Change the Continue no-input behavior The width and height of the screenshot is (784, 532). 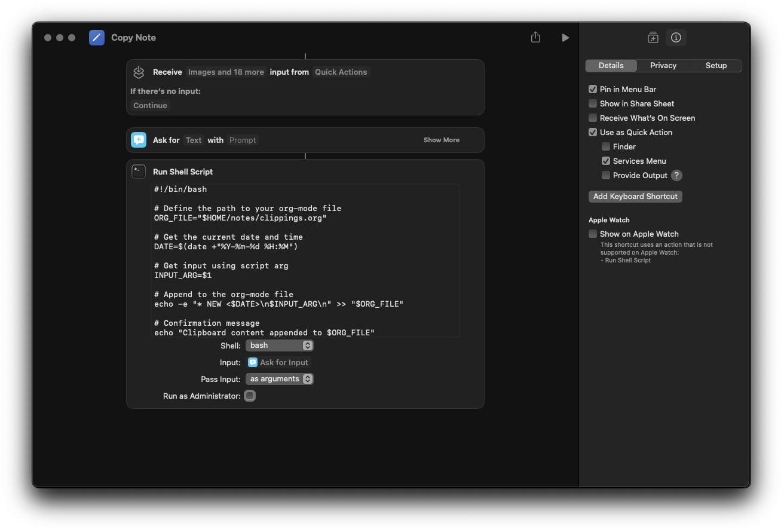[150, 105]
